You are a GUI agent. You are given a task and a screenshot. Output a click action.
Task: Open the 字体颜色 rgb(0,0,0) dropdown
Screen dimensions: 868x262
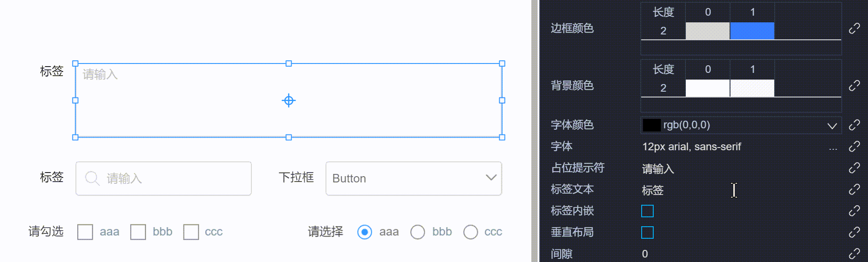tap(741, 125)
